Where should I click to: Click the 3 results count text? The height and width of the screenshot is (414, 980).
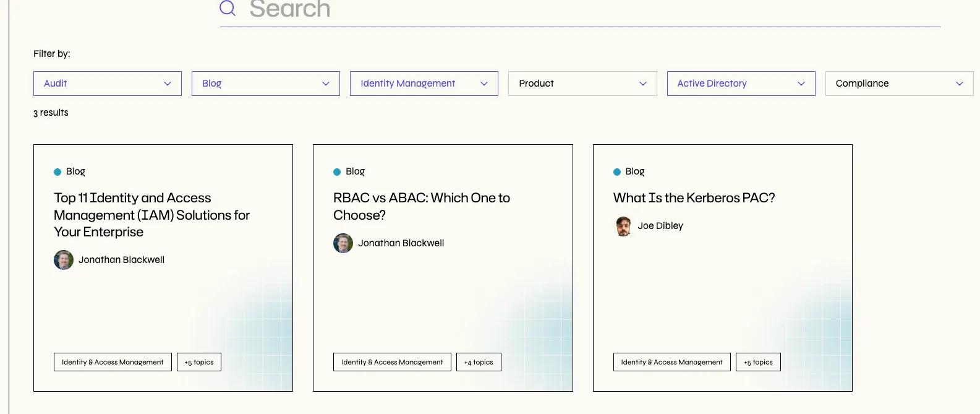pos(51,113)
